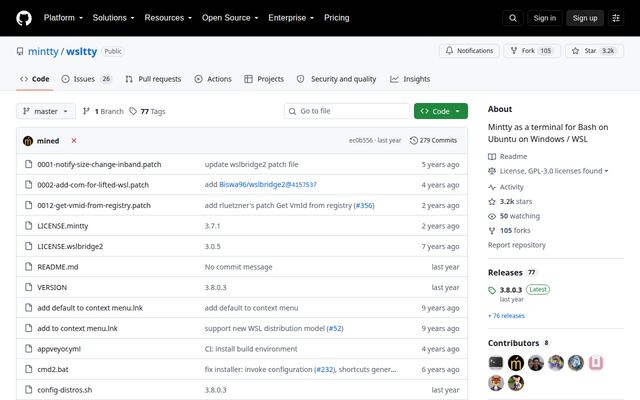This screenshot has width=640, height=400.
Task: Switch to the Insights tab
Action: (410, 79)
